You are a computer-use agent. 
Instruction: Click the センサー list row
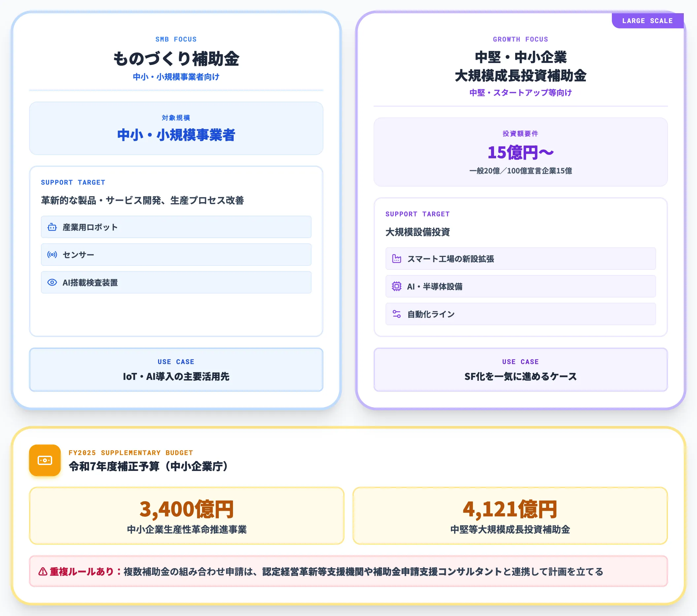pyautogui.click(x=176, y=255)
